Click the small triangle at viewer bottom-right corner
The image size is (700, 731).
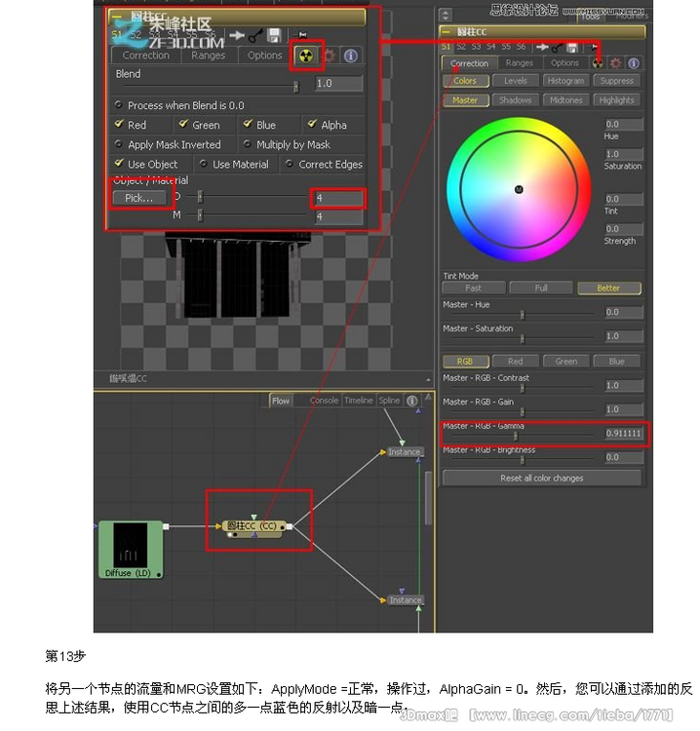point(428,380)
